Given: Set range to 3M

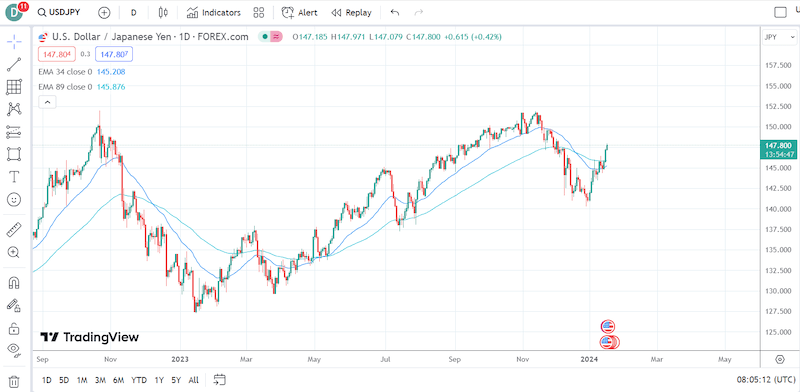Looking at the screenshot, I should point(100,380).
